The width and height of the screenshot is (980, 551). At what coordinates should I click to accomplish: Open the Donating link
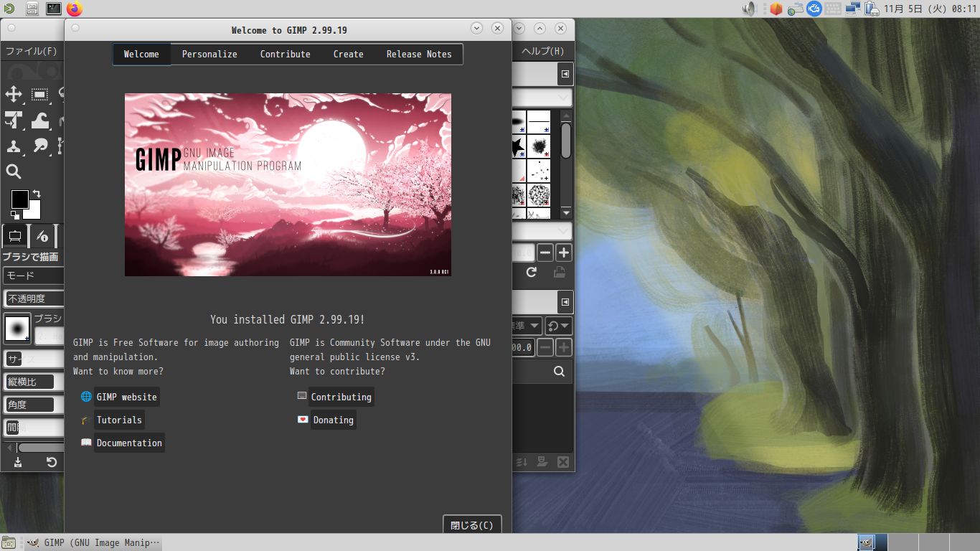(x=333, y=420)
